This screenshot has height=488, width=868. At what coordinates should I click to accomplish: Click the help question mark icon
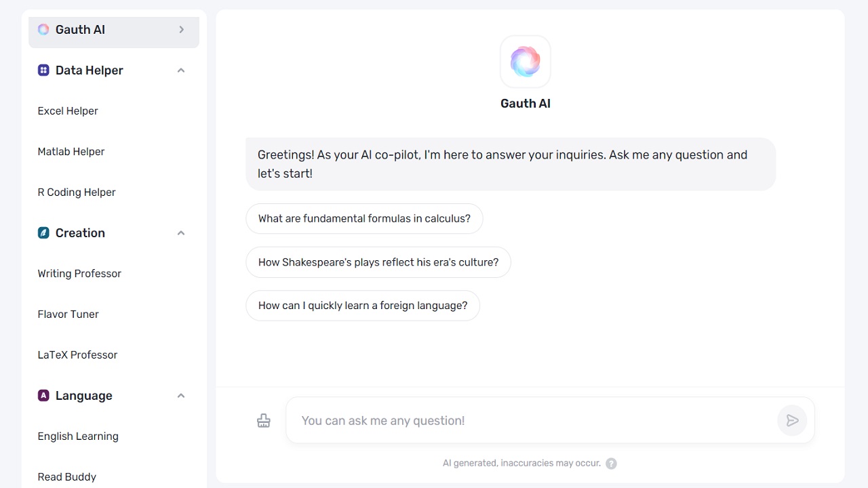[611, 464]
